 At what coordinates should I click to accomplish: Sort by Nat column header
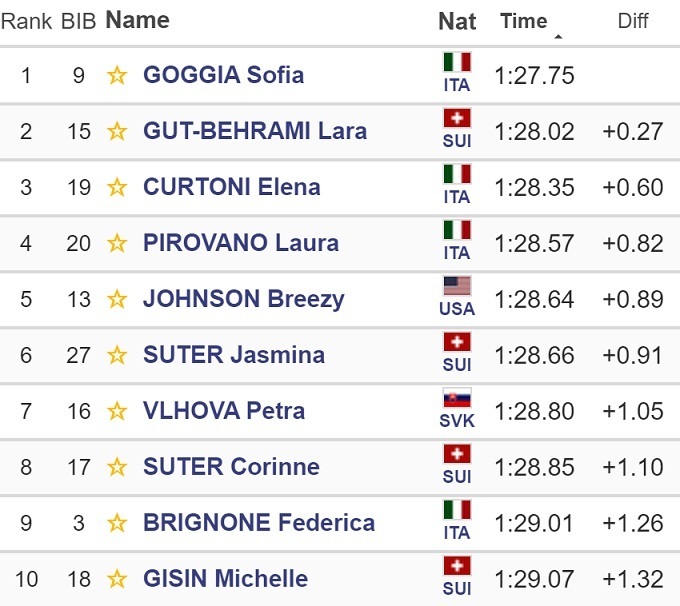(456, 21)
